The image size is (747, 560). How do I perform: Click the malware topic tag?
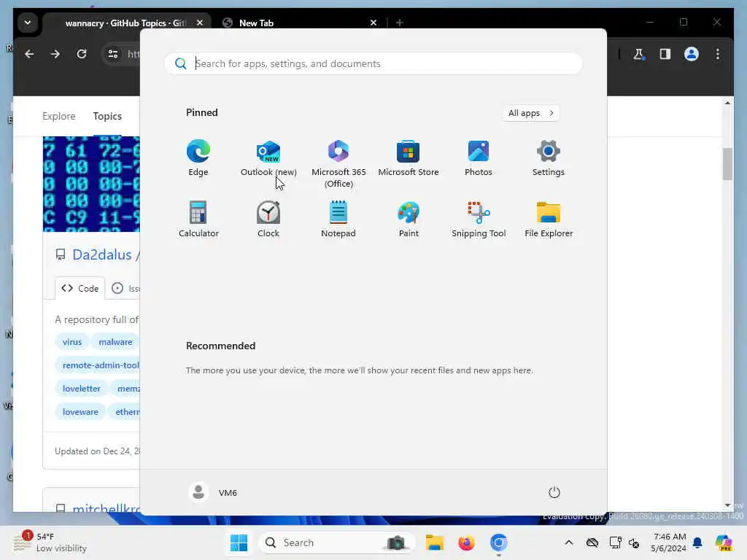point(115,342)
